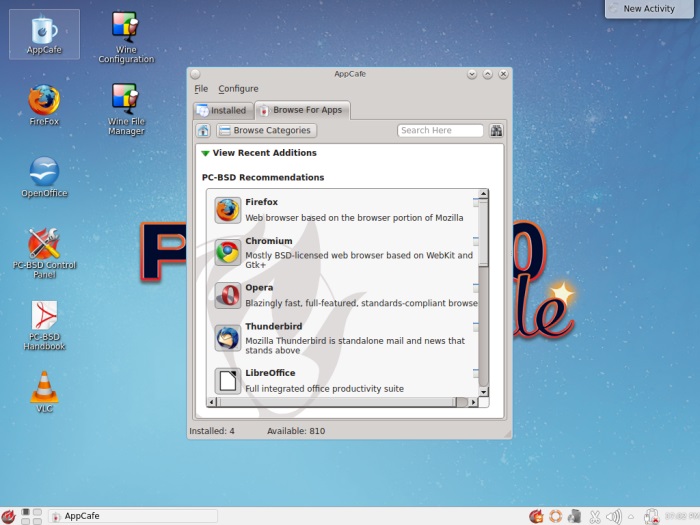Select the Opera app title
The height and width of the screenshot is (525, 700).
coord(259,288)
